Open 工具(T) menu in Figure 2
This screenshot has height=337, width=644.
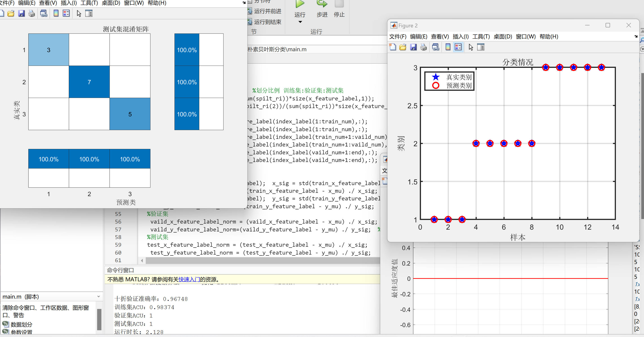(x=481, y=36)
